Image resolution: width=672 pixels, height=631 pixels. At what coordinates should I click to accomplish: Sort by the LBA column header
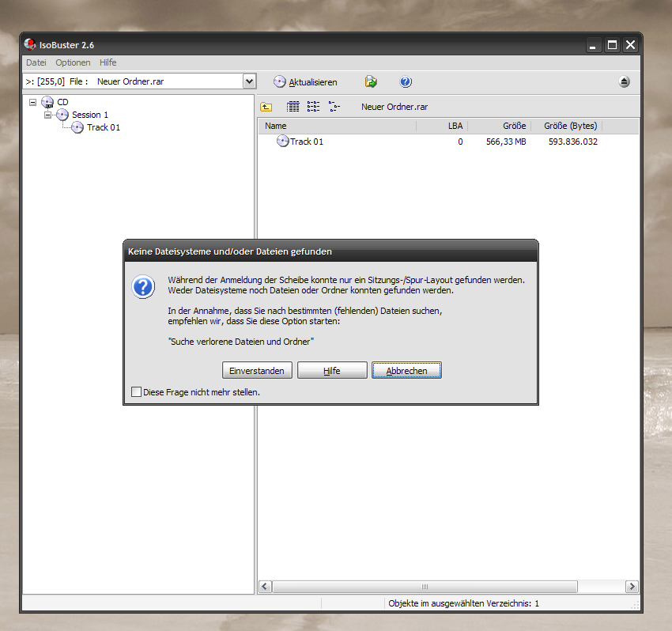tap(442, 126)
